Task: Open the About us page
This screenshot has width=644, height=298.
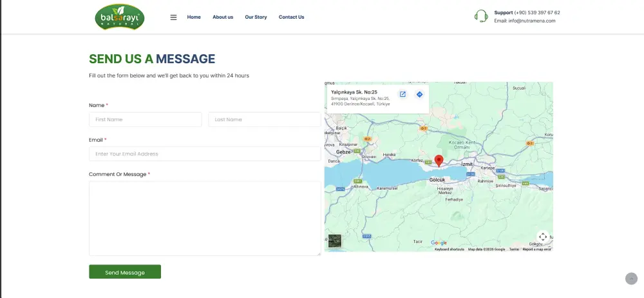Action: tap(223, 17)
